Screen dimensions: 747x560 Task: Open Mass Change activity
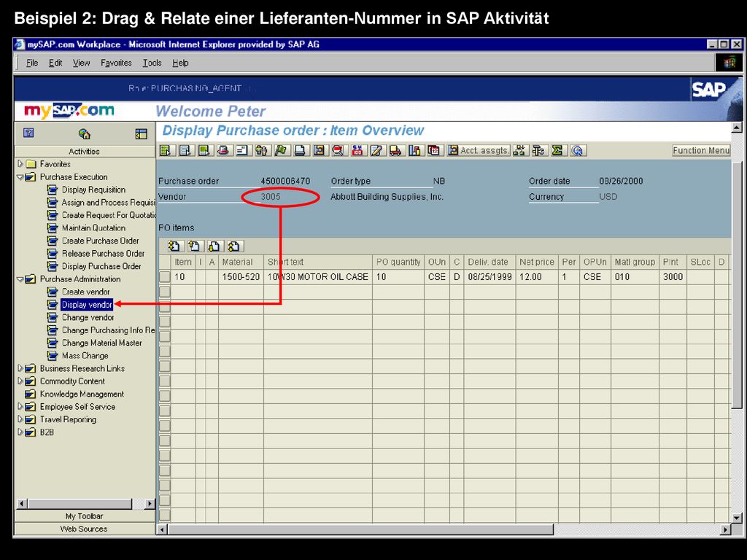(85, 356)
